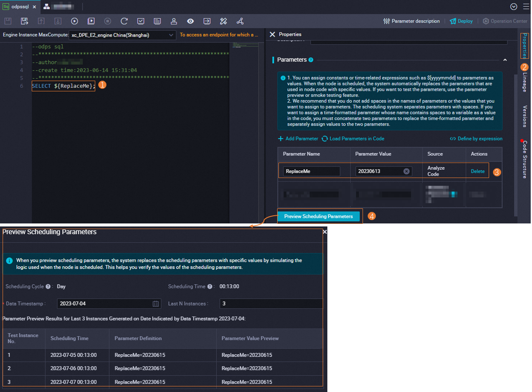This screenshot has width=532, height=392.
Task: Click the Deploy button
Action: (x=461, y=21)
